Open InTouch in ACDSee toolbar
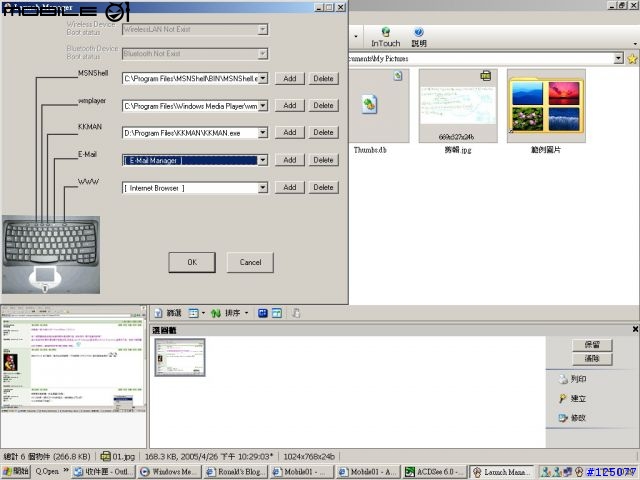The height and width of the screenshot is (480, 640). [x=385, y=38]
